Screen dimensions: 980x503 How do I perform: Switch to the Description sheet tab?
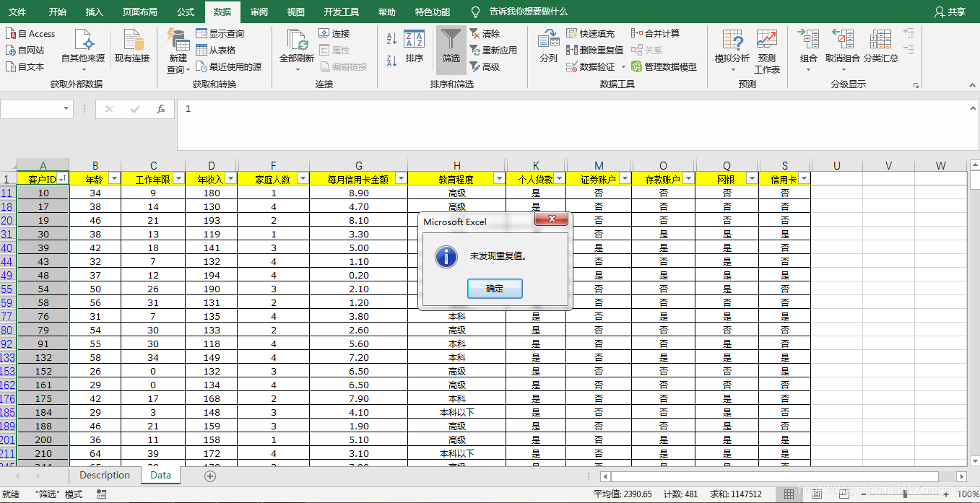105,476
